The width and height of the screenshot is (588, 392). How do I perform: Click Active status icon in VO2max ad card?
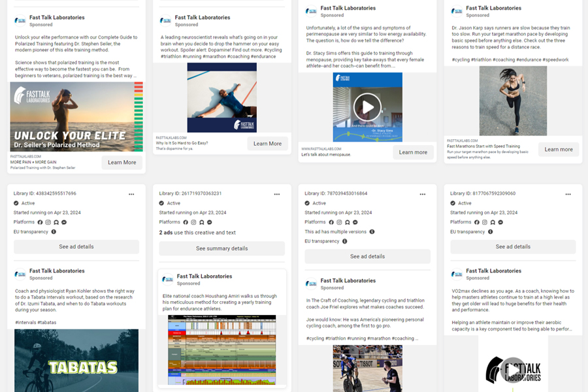coord(453,203)
